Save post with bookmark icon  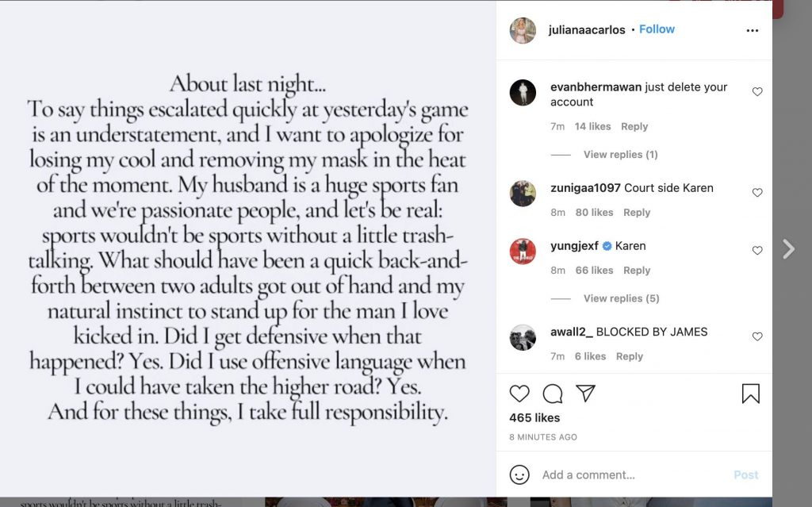click(x=750, y=394)
